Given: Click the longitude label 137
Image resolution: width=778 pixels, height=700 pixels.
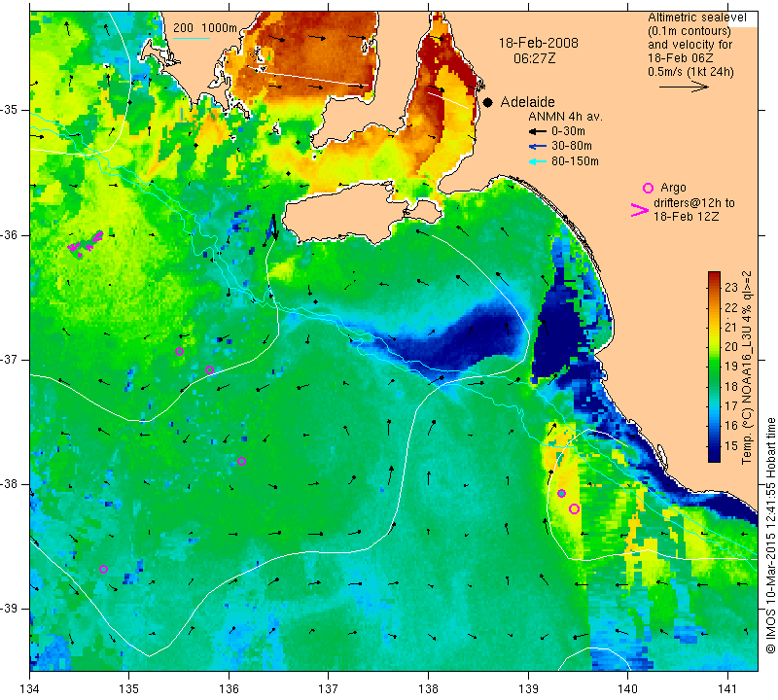Looking at the screenshot, I should point(329,689).
